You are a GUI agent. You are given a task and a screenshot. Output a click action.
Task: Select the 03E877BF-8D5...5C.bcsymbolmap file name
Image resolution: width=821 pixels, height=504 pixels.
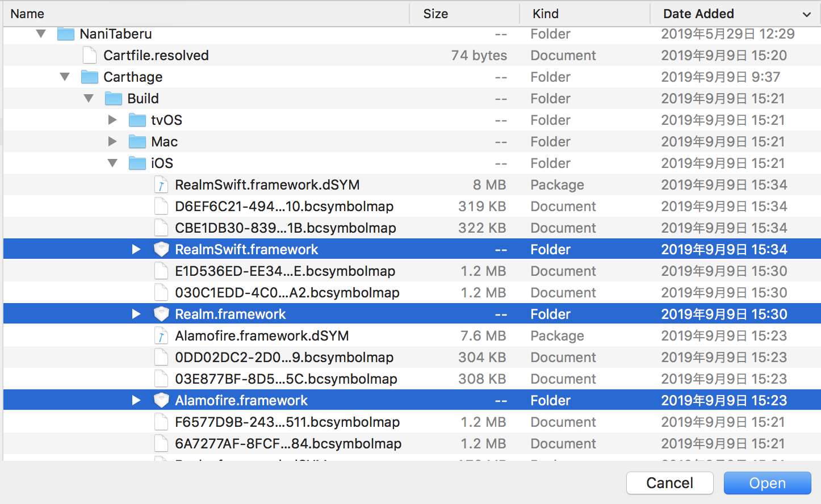[286, 379]
